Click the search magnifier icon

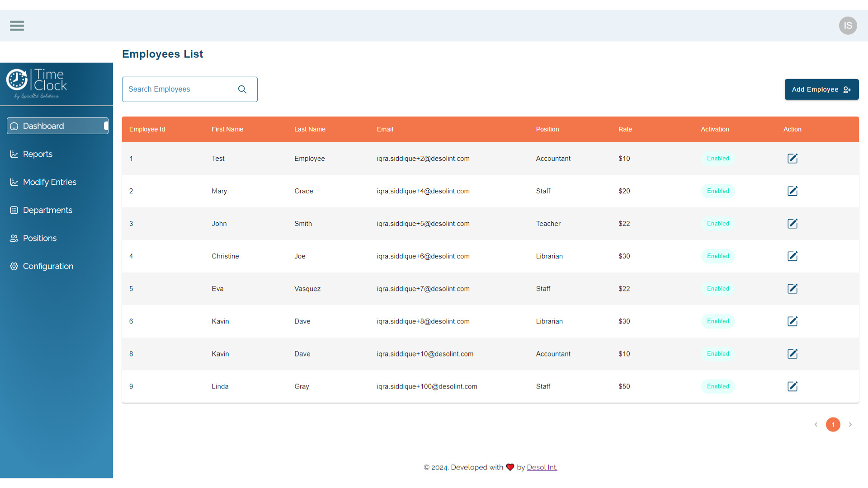(x=242, y=89)
